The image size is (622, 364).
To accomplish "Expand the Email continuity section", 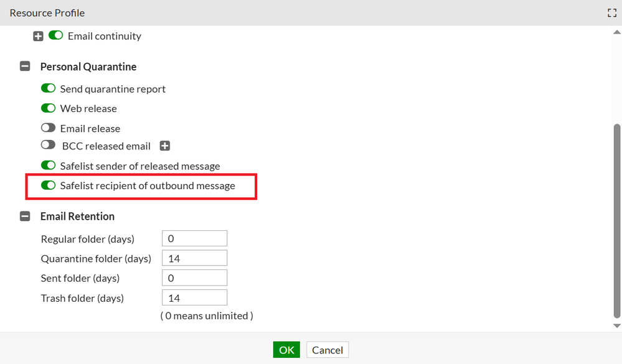I will coord(38,36).
